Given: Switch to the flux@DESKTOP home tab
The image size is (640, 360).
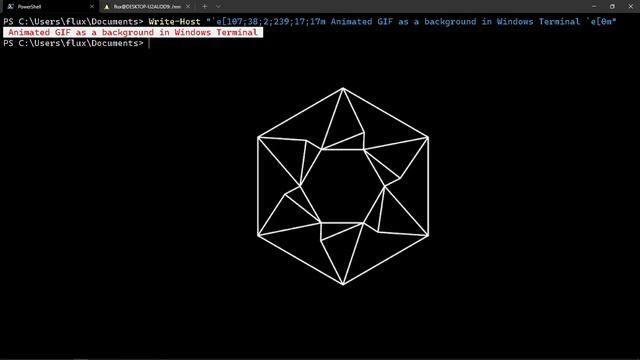Looking at the screenshot, I should 147,7.
